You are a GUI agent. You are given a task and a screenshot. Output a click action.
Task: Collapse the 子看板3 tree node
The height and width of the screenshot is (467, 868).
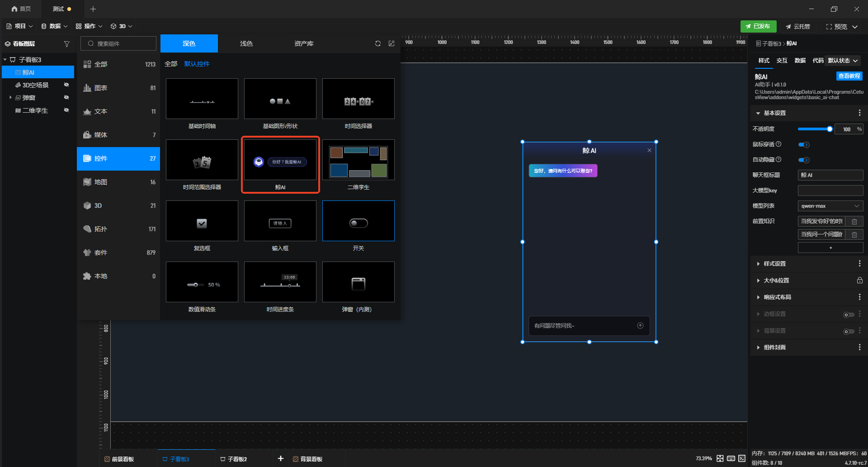5,59
